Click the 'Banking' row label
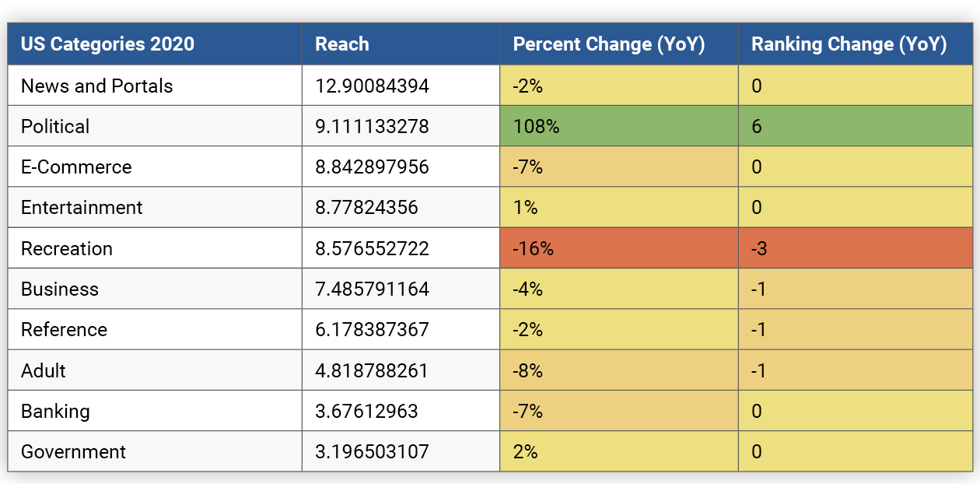 tap(55, 411)
